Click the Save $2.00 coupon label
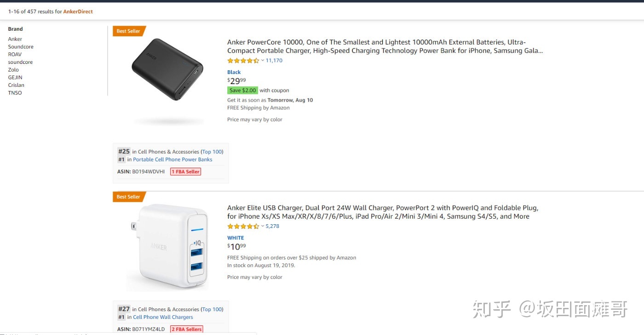 click(x=242, y=91)
